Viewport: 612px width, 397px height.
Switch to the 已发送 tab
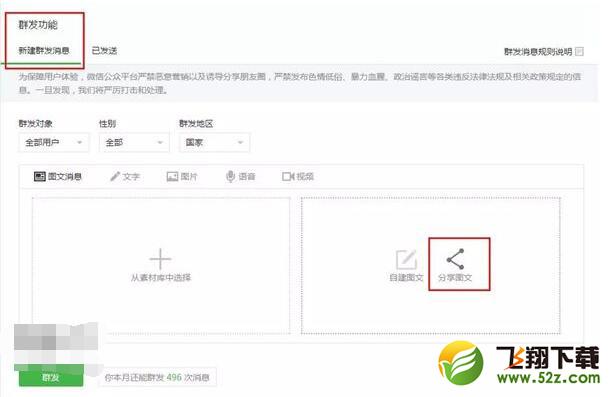click(x=104, y=50)
